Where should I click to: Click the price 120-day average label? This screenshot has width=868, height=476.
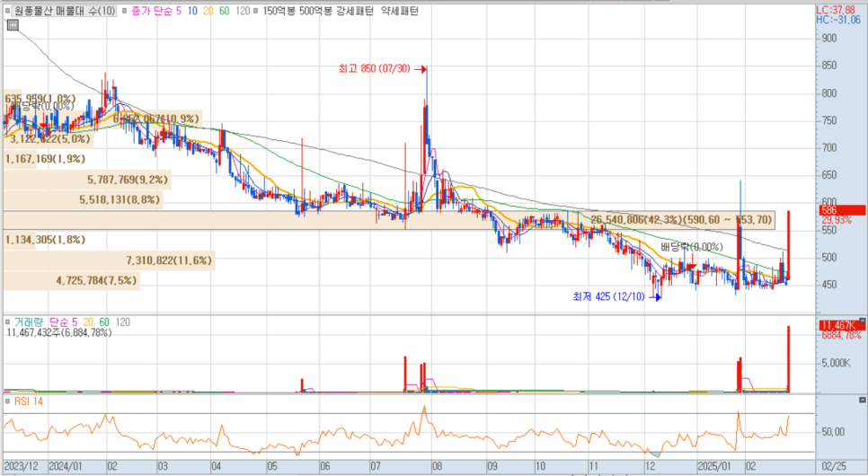[243, 11]
